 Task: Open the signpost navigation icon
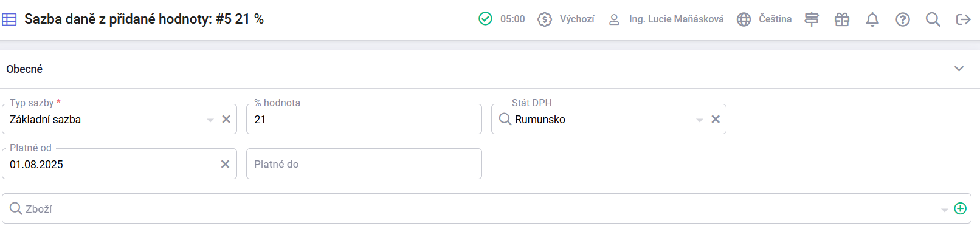coord(812,19)
